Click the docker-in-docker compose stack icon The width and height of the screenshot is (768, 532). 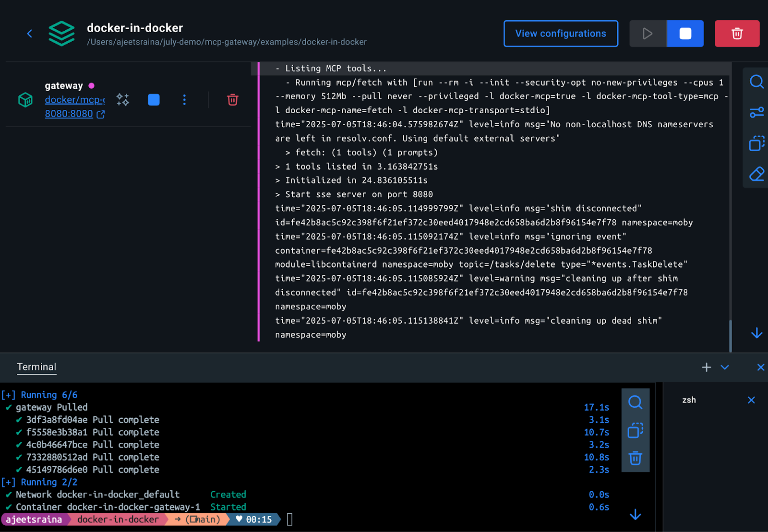click(x=62, y=34)
